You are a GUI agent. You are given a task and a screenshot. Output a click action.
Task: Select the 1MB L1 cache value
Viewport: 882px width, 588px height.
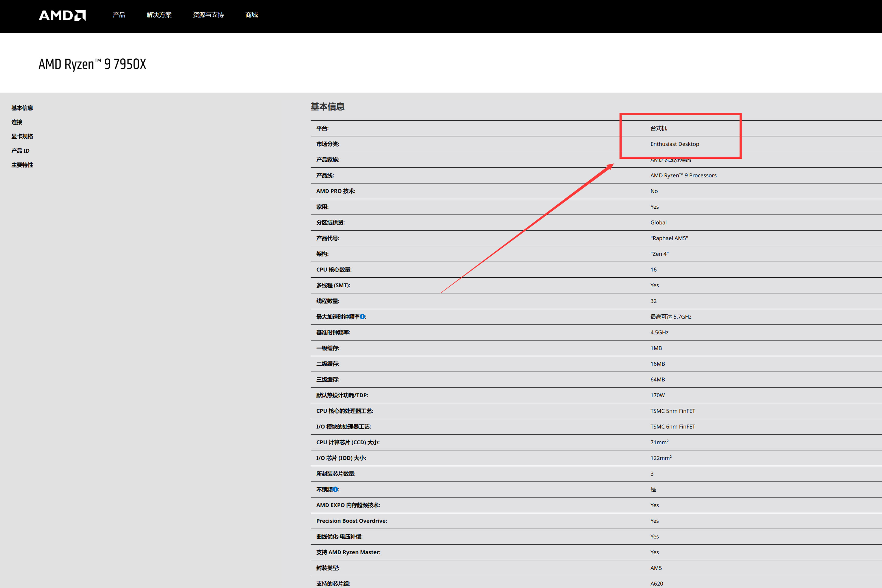(656, 348)
